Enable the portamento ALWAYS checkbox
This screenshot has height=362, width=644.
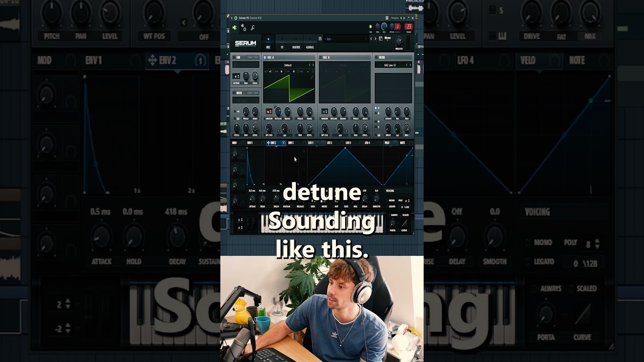coord(389,215)
